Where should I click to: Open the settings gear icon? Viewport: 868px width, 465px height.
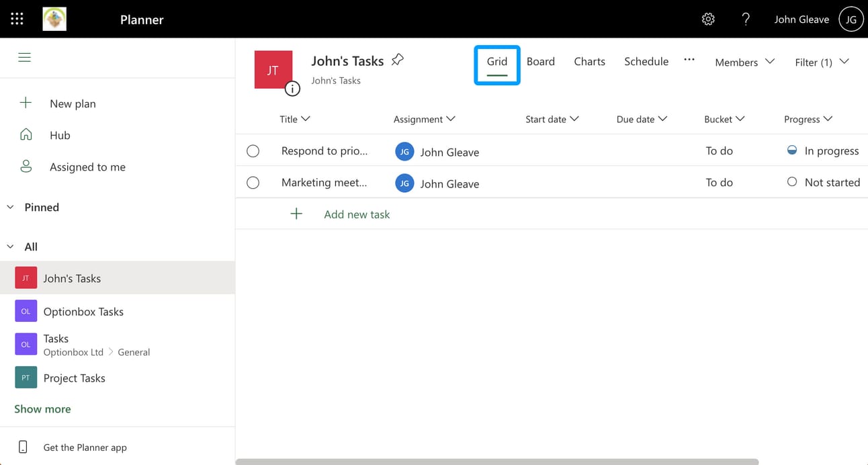click(708, 19)
